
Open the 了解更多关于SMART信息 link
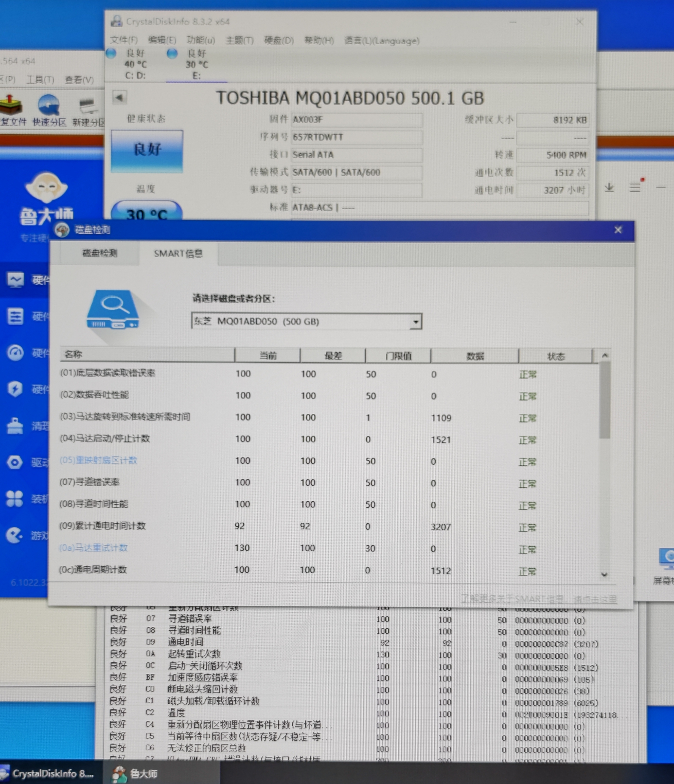point(539,599)
